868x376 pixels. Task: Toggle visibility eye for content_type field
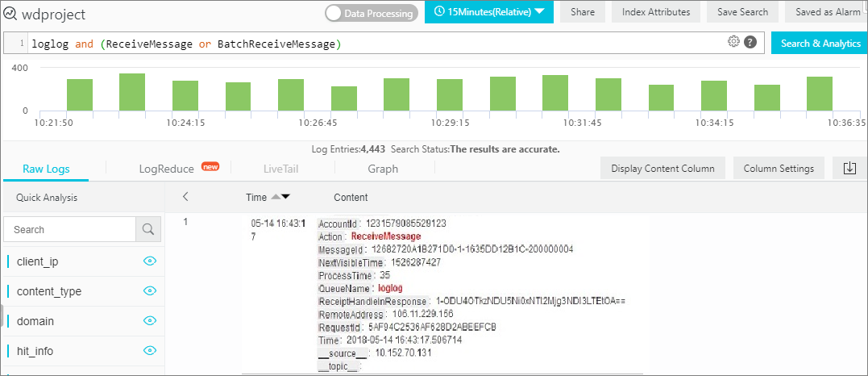[150, 290]
